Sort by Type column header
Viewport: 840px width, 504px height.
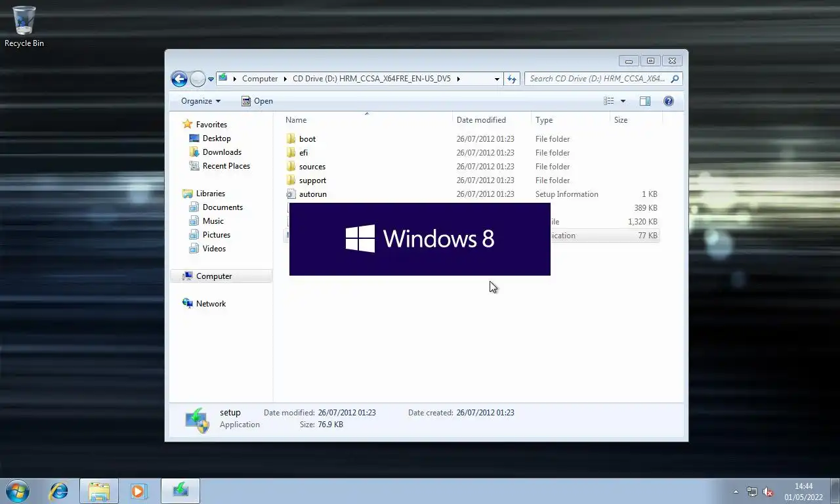pyautogui.click(x=571, y=120)
